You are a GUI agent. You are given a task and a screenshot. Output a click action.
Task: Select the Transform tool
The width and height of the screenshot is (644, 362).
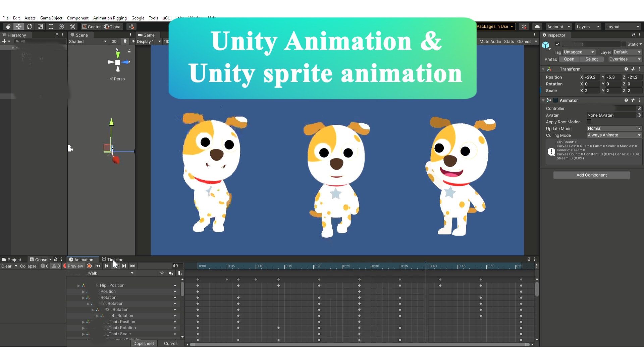tap(62, 26)
